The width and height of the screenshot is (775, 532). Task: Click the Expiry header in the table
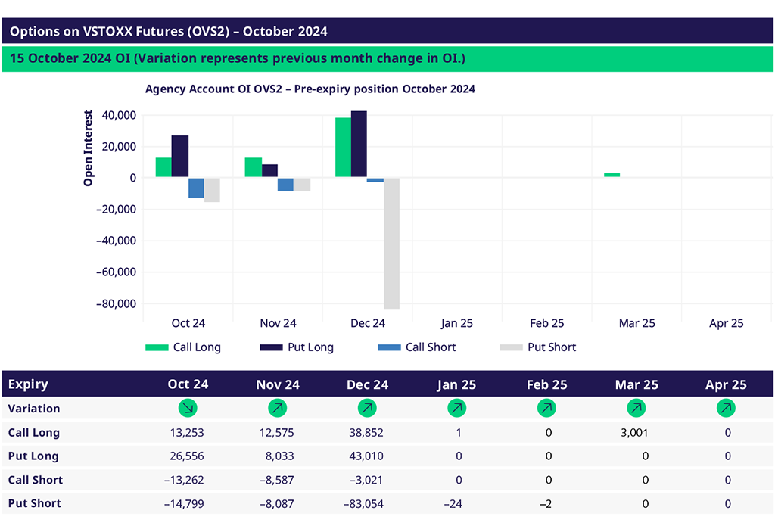coord(28,384)
